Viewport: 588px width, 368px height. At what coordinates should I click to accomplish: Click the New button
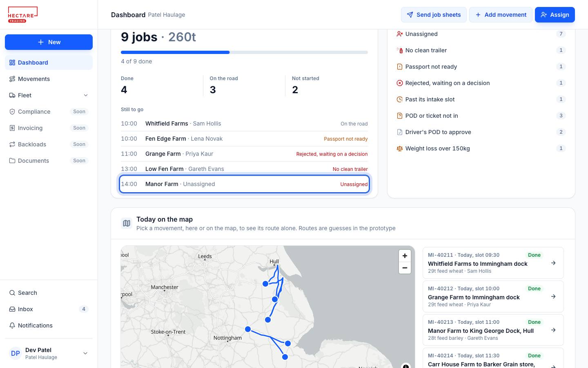[x=49, y=42]
